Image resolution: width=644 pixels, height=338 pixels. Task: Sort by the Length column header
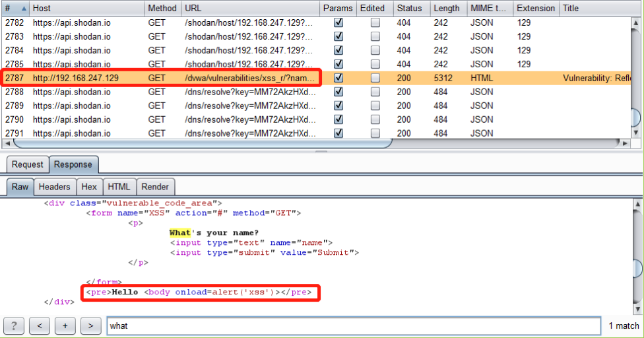449,8
